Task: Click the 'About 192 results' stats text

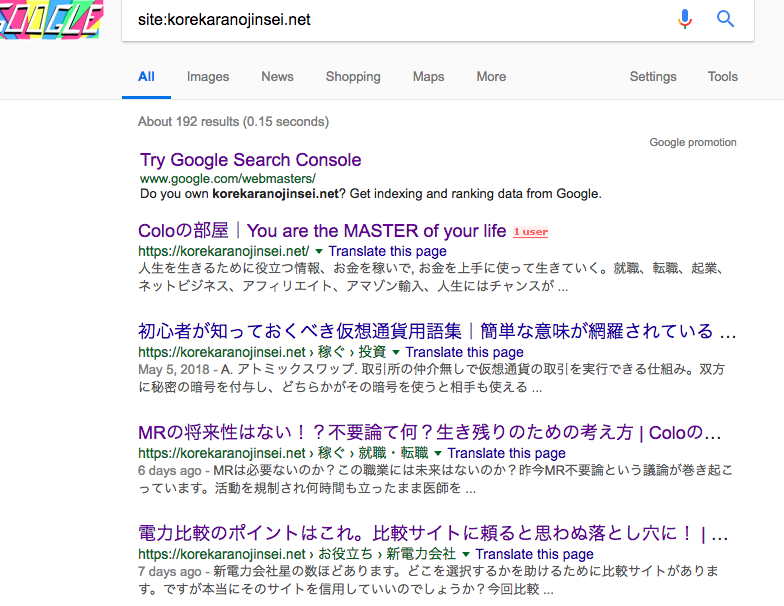Action: pyautogui.click(x=234, y=122)
